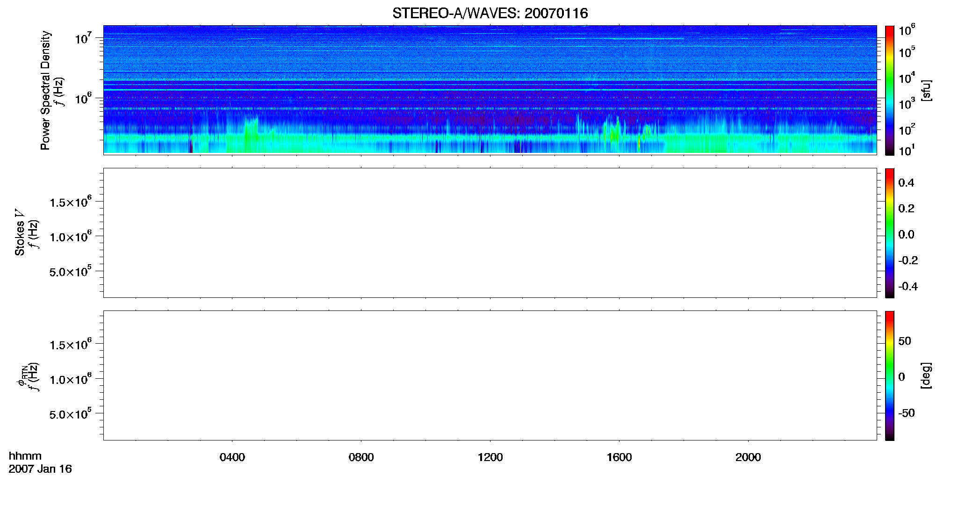Viewport: 980px width, 505px height.
Task: Select the 1.0×10^6 tick on the Stokes V axis
Action: 71,237
